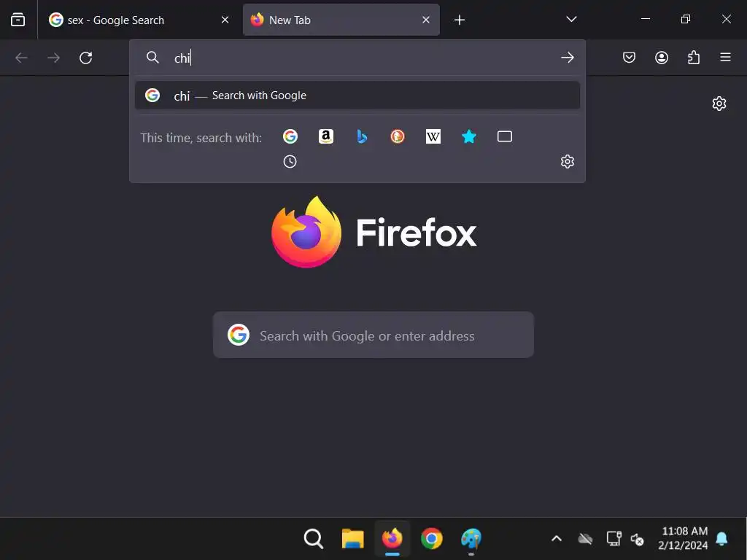This screenshot has height=560, width=747.
Task: Click the Search with Google page field
Action: 373,335
